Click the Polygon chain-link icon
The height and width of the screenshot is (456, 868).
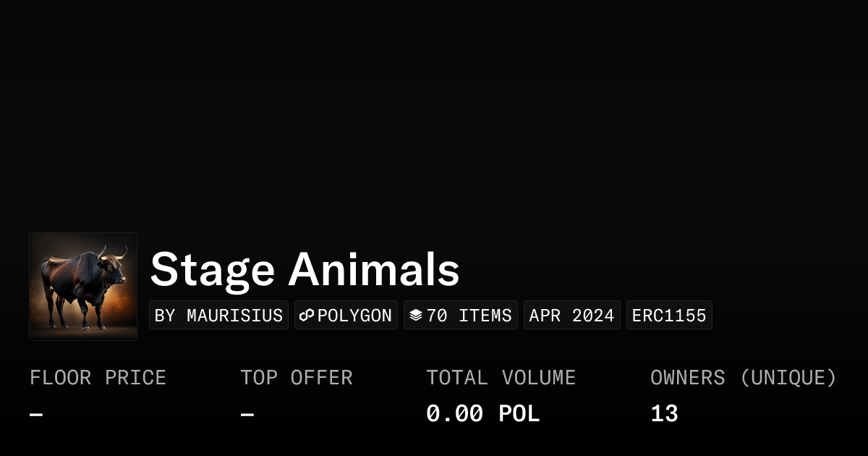tap(307, 316)
